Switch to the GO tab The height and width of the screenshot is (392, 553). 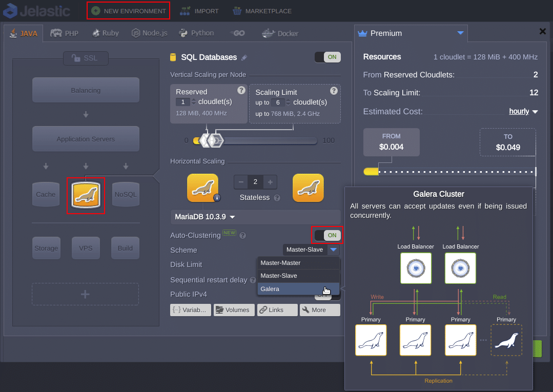238,33
